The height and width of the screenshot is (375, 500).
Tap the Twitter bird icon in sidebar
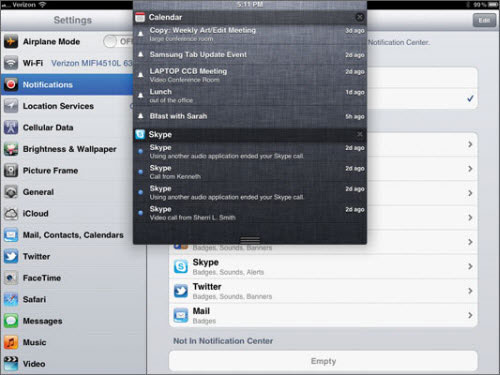tap(11, 256)
